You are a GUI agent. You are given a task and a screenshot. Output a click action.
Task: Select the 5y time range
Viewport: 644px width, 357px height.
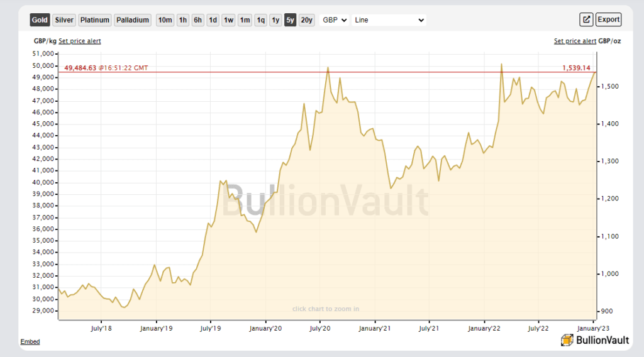tap(291, 19)
